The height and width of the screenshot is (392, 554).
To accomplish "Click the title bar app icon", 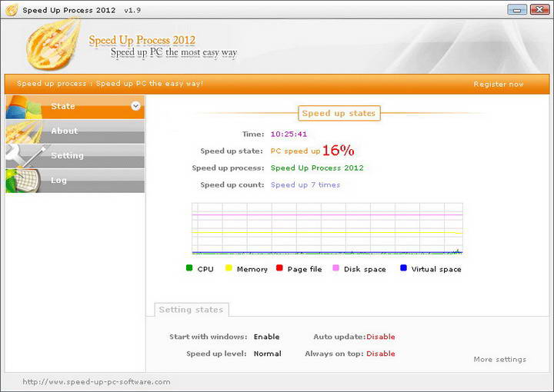I will (x=12, y=10).
